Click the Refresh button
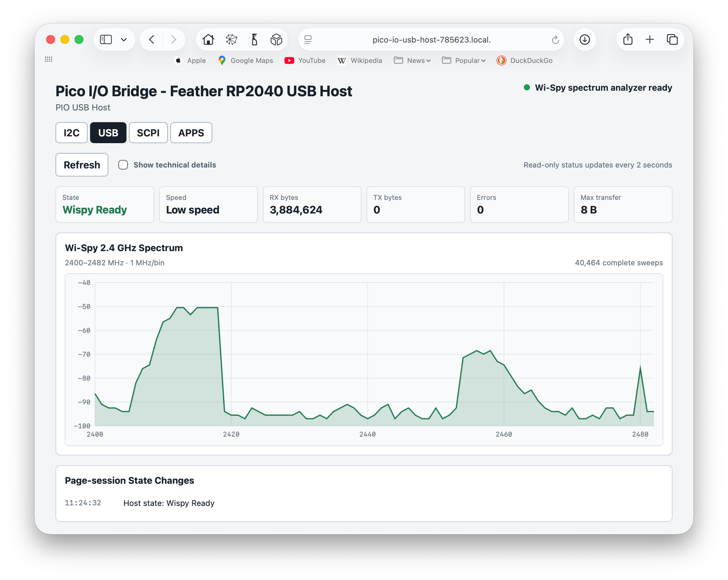 pos(82,165)
